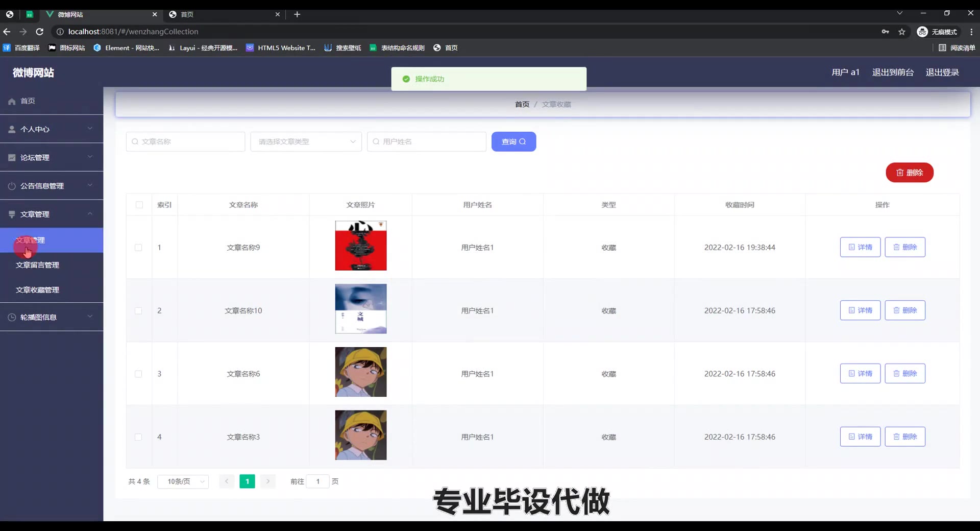Open the 阅读清单 reading list
Viewport: 980px width, 531px height.
(957, 48)
